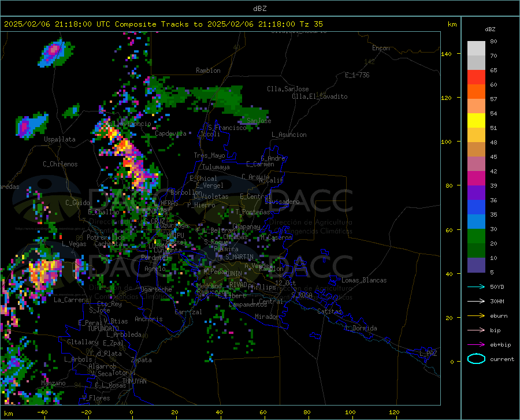Image resolution: width=520 pixels, height=420 pixels.
Task: Click the 120 tick on horizontal axis
Action: (394, 412)
